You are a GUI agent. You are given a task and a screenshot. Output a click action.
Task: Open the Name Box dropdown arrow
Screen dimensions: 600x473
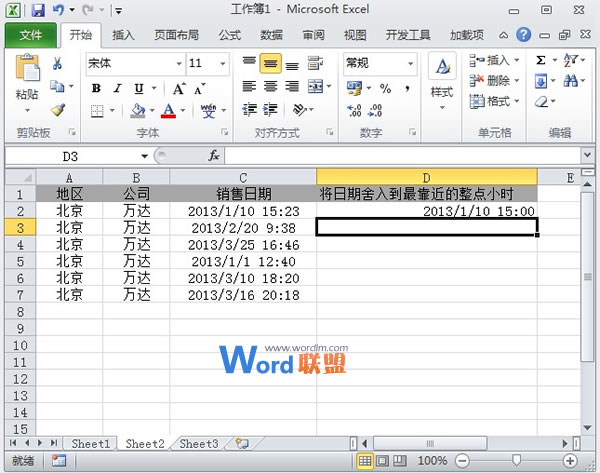click(145, 157)
